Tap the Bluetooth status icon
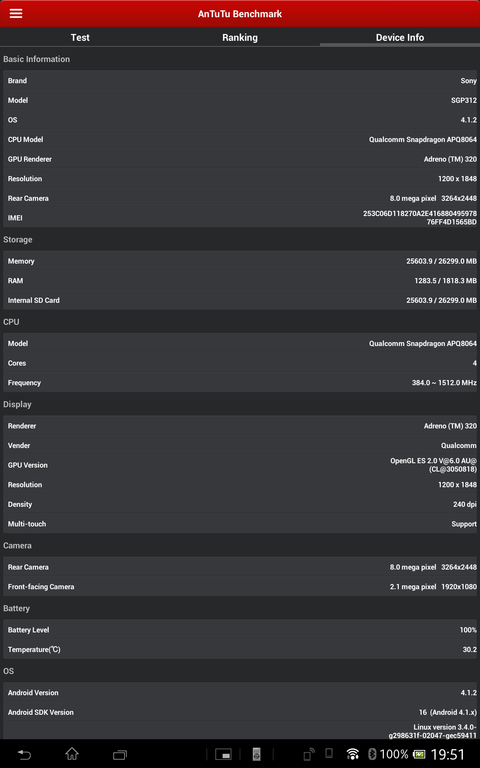Viewport: 480px width, 768px height. (x=372, y=754)
